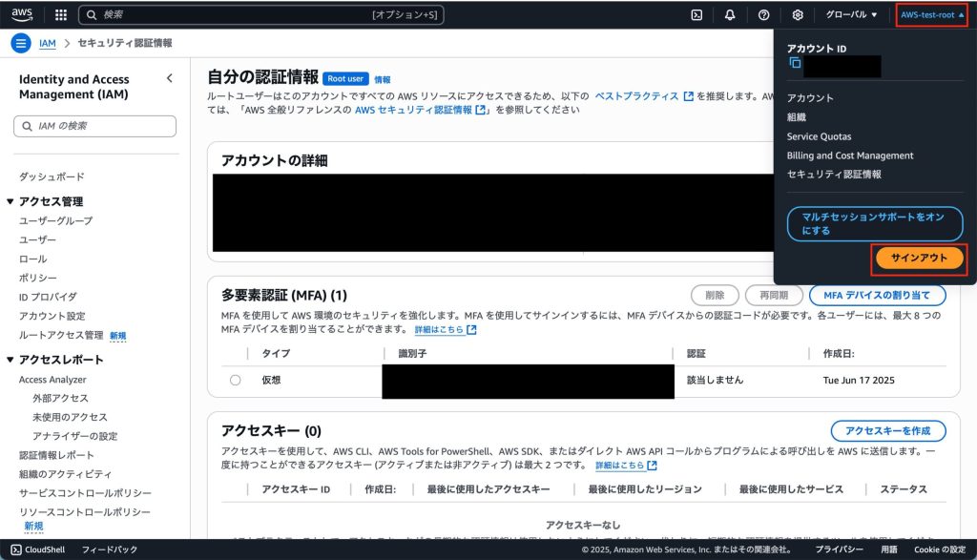This screenshot has width=977, height=560.
Task: Open 外部アクセス in sidebar
Action: [x=60, y=398]
